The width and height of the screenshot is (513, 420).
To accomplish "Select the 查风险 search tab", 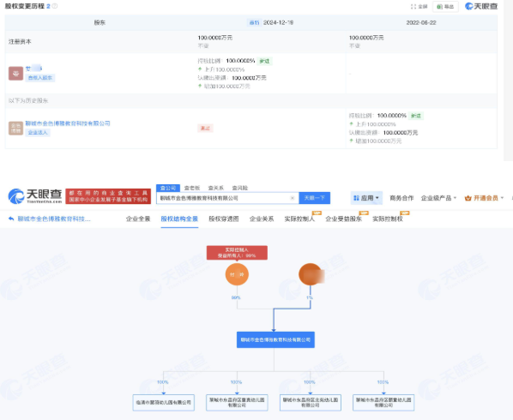I will pyautogui.click(x=240, y=188).
